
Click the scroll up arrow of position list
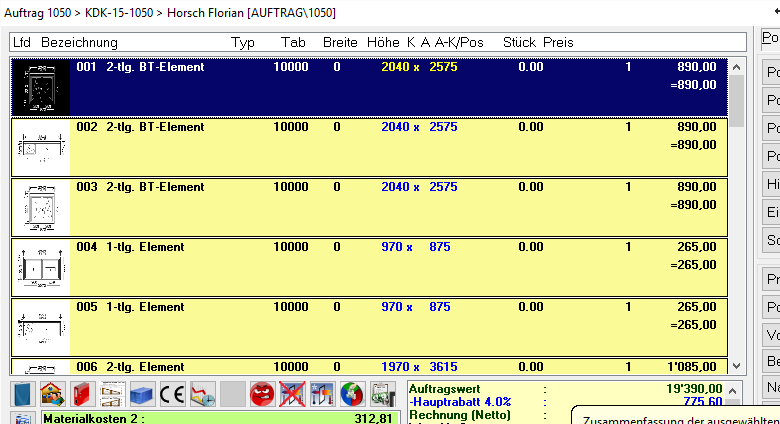737,67
